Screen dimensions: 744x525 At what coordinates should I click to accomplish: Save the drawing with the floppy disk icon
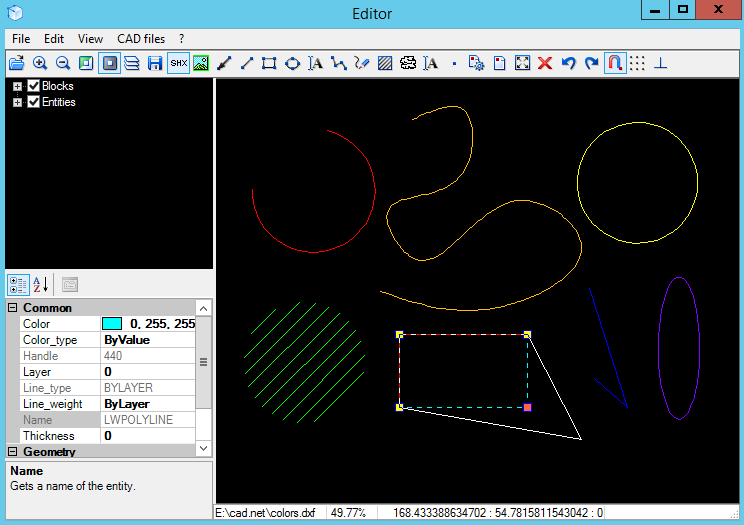coord(155,63)
